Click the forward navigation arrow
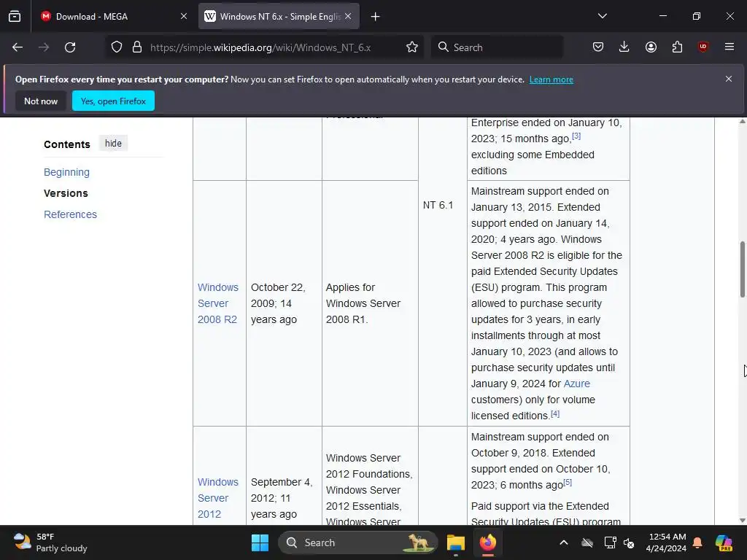This screenshot has height=560, width=747. coord(44,47)
